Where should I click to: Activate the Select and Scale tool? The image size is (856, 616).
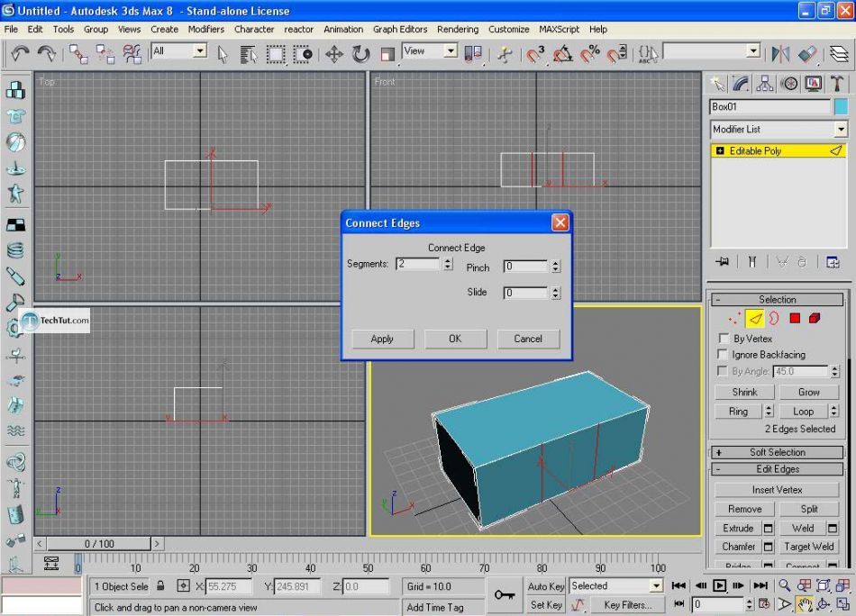[387, 54]
